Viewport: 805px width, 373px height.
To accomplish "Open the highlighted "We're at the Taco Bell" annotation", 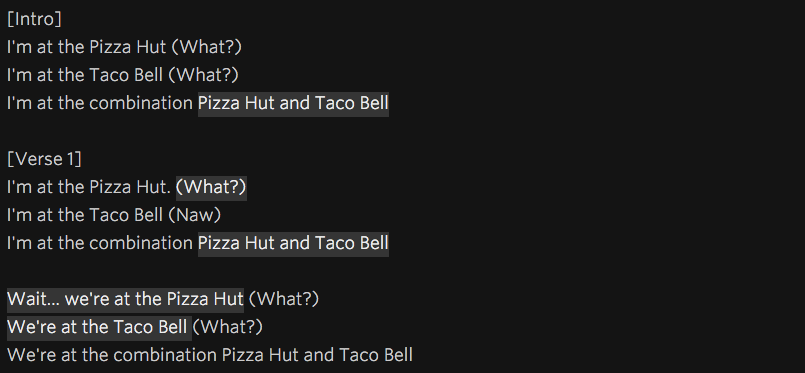I will 99,327.
